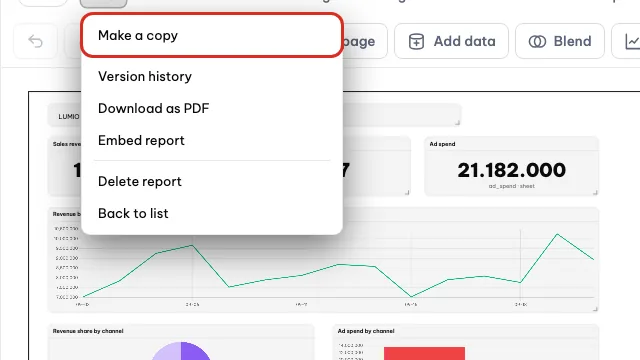
Task: Select the purple pie chart
Action: pyautogui.click(x=181, y=351)
